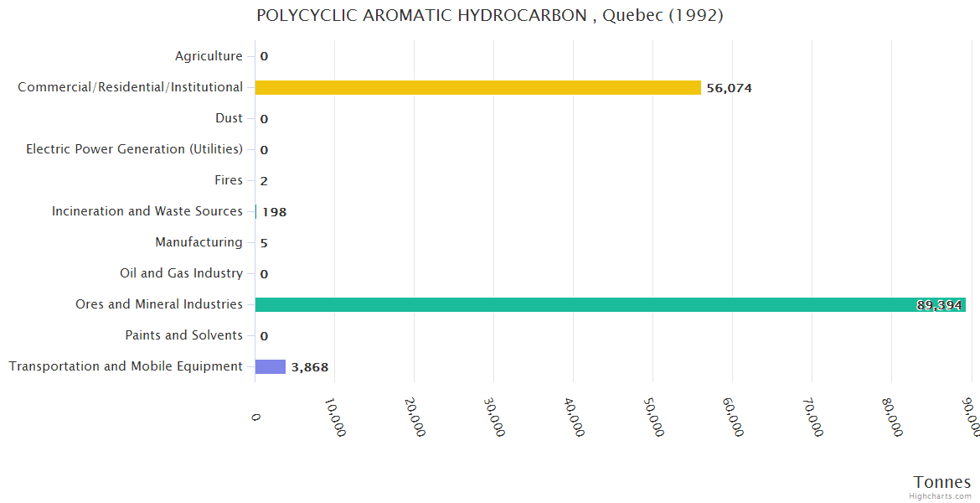Screen dimensions: 980x503
Task: Click the Electric Power Generation (Utilities) label
Action: click(x=134, y=149)
